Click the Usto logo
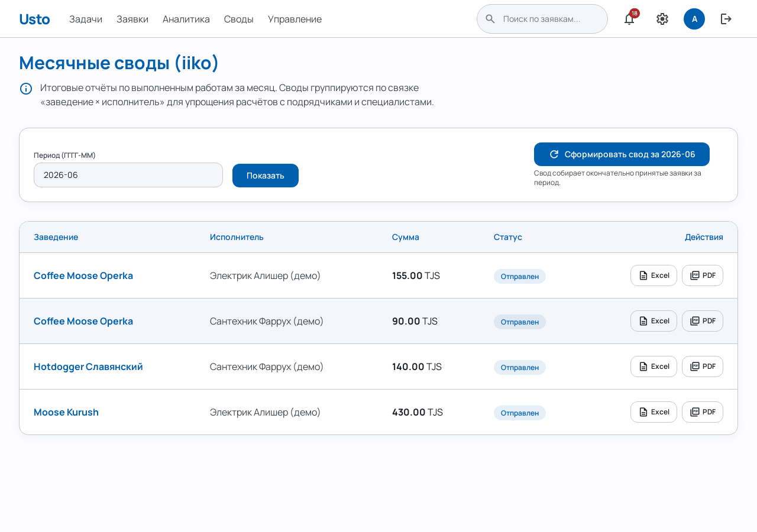757x532 pixels. [34, 19]
